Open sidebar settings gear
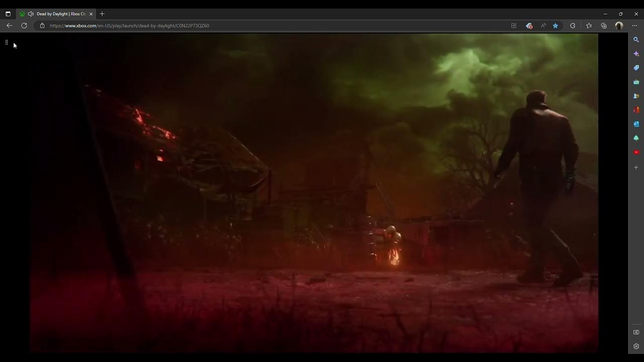Image resolution: width=644 pixels, height=362 pixels. (x=636, y=346)
